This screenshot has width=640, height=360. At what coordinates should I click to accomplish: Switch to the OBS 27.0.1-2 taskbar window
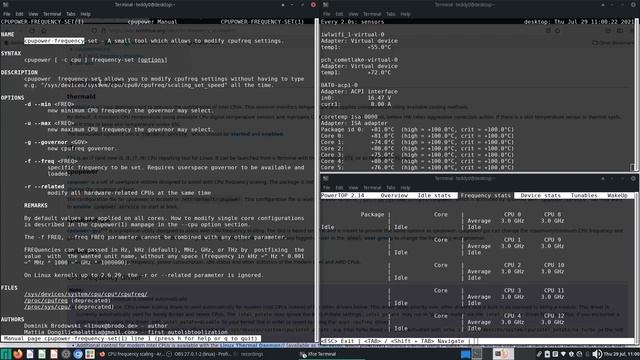198,354
